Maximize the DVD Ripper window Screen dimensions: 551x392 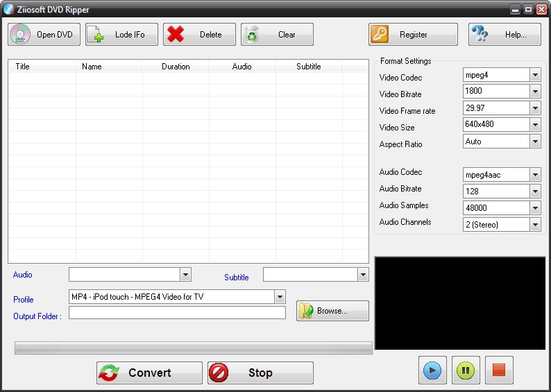click(x=528, y=10)
